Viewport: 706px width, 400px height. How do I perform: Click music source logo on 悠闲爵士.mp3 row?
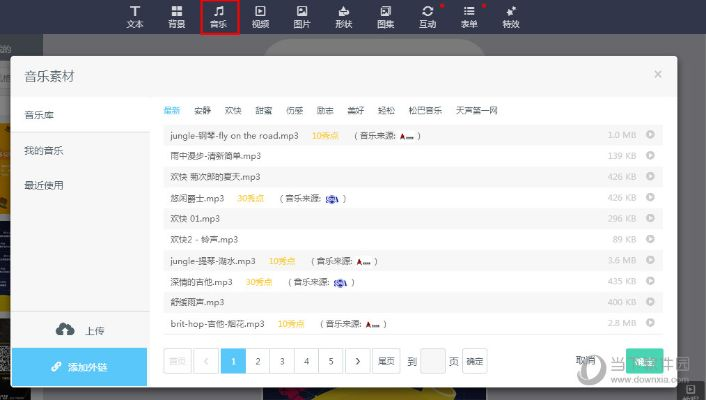tap(332, 199)
